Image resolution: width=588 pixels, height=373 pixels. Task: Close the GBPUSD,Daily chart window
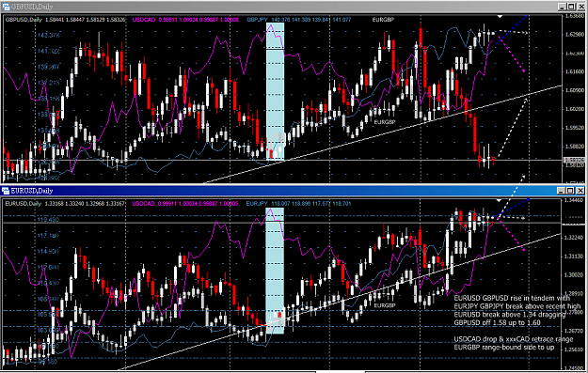click(580, 7)
